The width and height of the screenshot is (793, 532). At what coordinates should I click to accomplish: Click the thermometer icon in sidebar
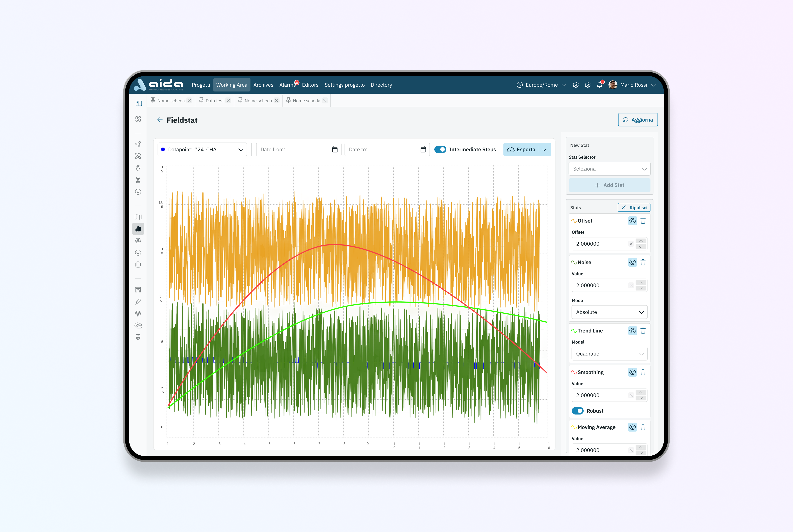coord(138,302)
